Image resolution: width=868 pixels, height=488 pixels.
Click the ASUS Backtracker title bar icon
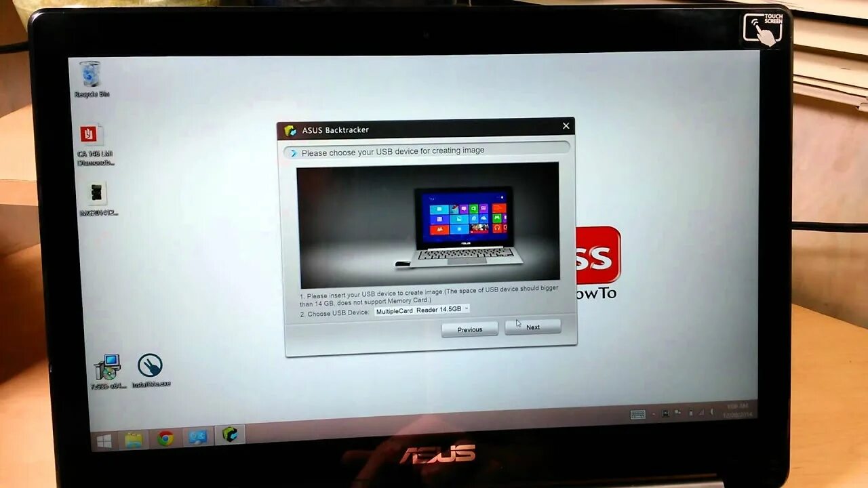[290, 130]
